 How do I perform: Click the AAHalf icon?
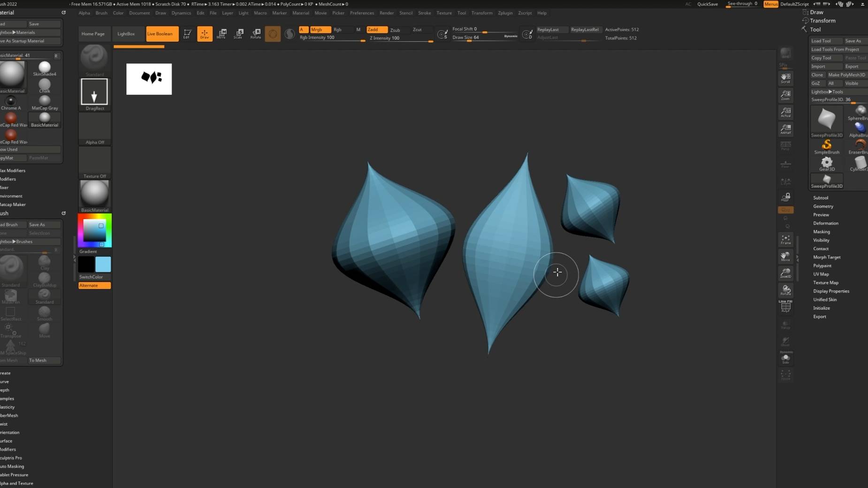coord(785,129)
